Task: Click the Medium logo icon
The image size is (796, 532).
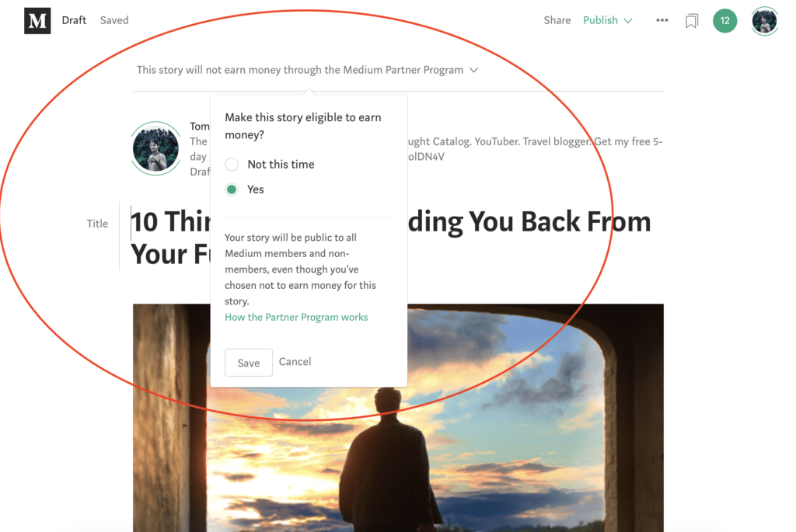Action: [x=37, y=20]
